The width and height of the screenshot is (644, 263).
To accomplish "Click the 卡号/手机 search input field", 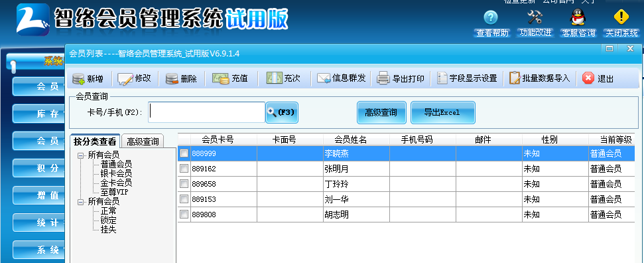I will (206, 112).
